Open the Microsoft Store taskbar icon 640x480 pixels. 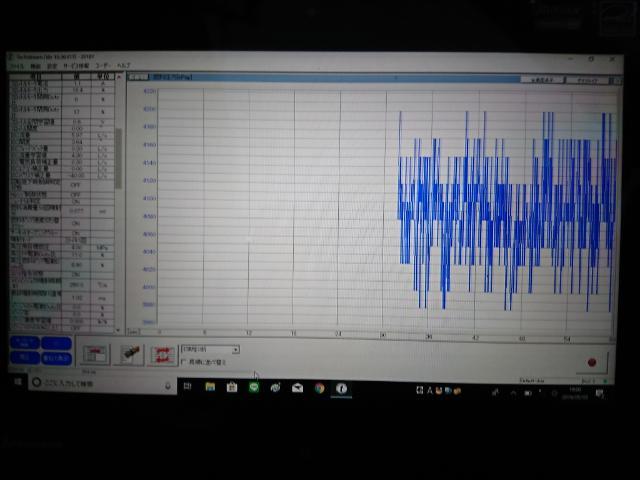coord(232,387)
